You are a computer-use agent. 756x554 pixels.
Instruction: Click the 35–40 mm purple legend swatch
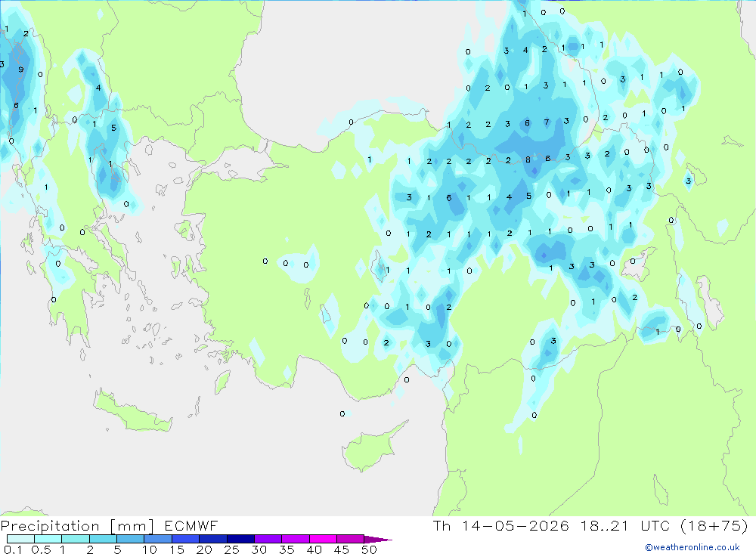pyautogui.click(x=295, y=539)
